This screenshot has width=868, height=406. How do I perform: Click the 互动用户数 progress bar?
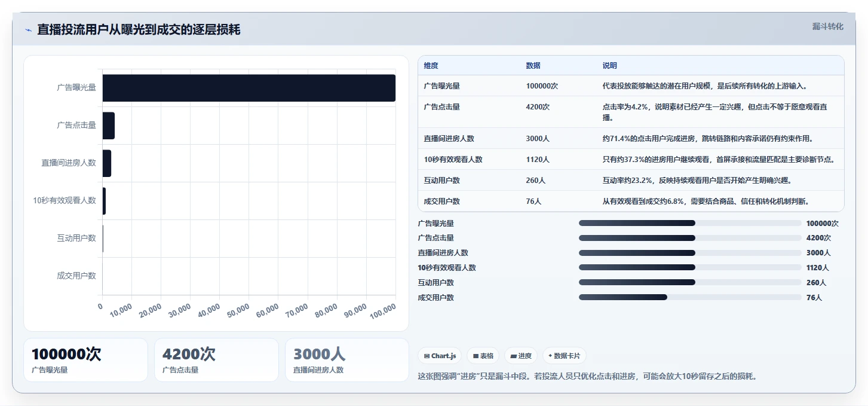click(690, 282)
